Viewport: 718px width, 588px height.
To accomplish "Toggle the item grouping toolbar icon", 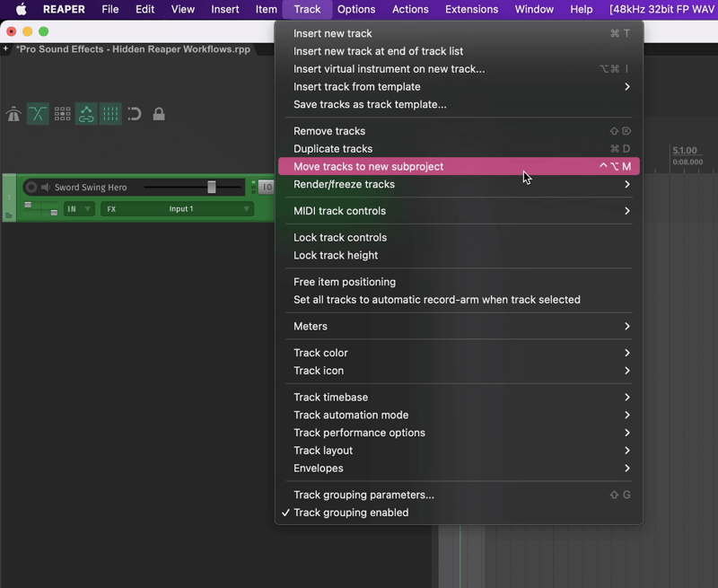I will tap(62, 114).
